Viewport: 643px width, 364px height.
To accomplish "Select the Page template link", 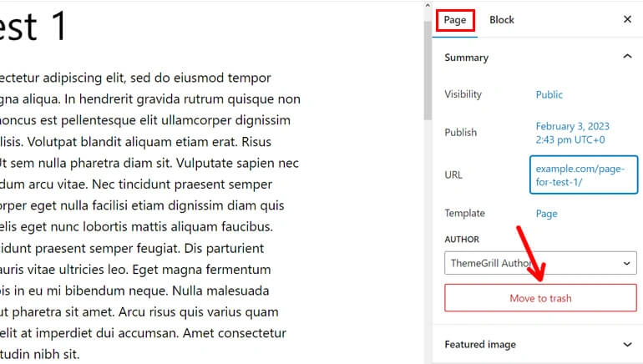I will (546, 214).
